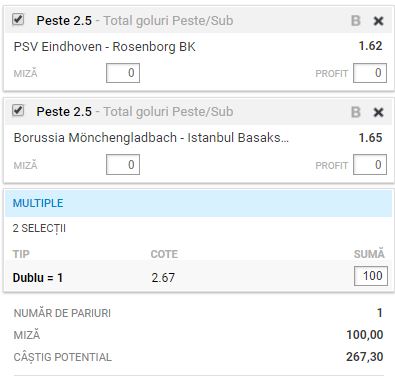
Task: Select the PSV Eindhoven - Rosenborg BK match
Action: pos(105,47)
